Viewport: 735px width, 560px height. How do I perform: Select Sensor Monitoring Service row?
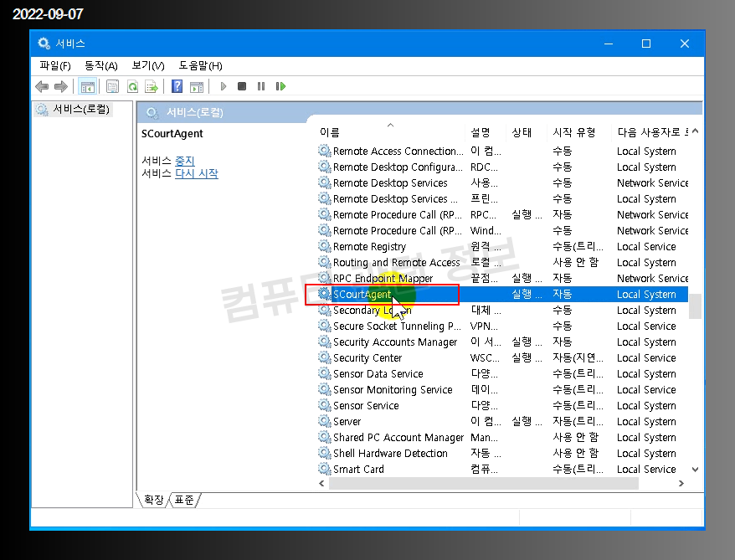502,389
